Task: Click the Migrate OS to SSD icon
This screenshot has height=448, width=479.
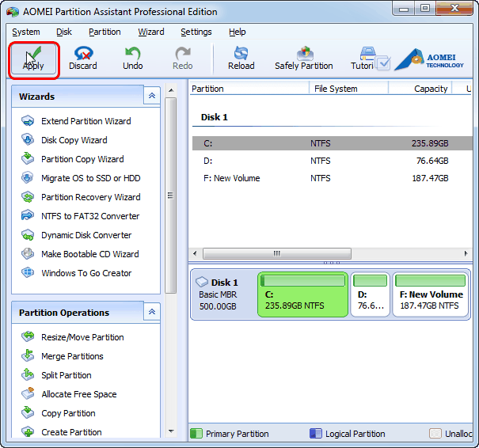Action: tap(28, 178)
